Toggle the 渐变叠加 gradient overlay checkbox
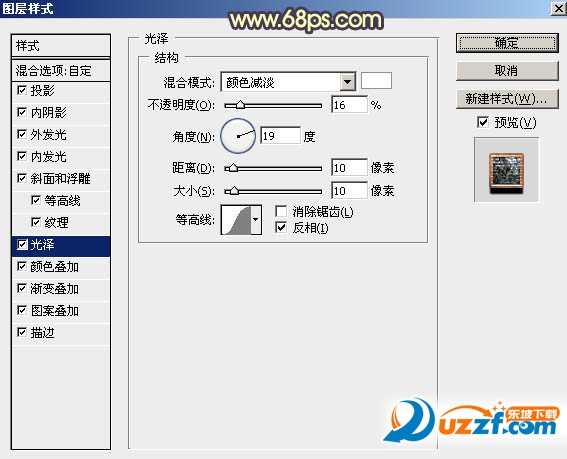This screenshot has height=459, width=567. 22,288
